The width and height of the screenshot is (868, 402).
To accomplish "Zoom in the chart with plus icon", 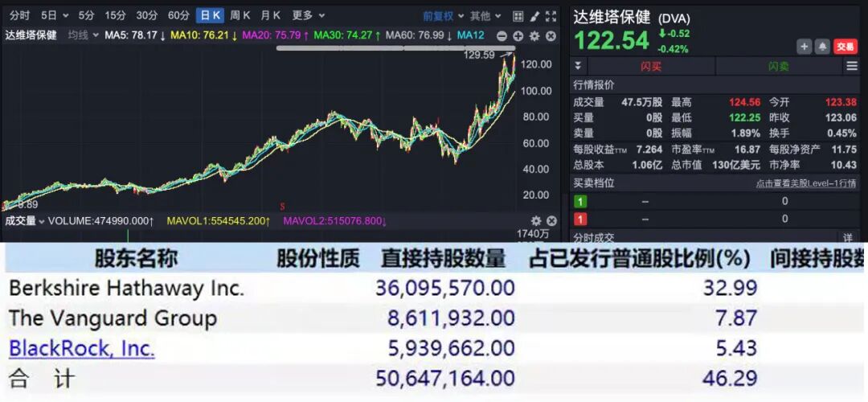I will coord(518,36).
